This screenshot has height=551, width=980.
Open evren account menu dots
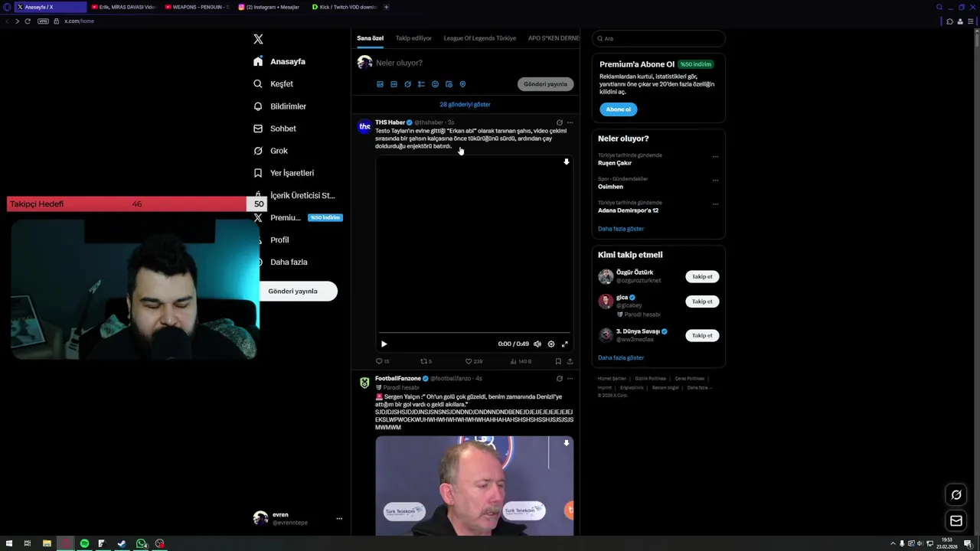click(339, 519)
